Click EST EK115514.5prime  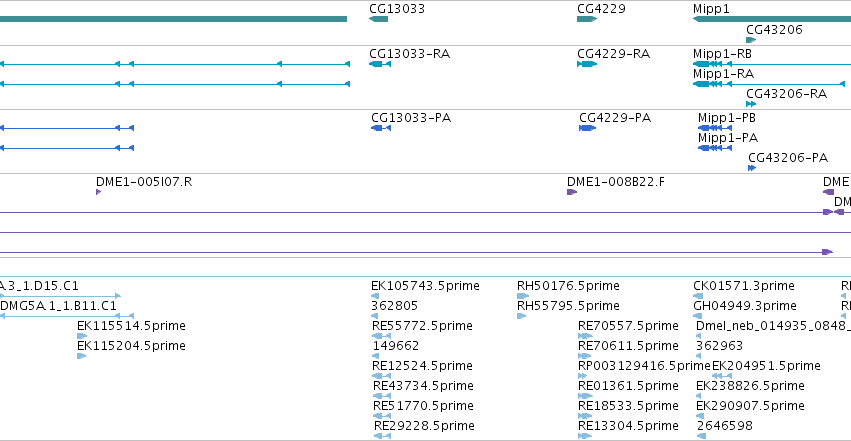[131, 326]
